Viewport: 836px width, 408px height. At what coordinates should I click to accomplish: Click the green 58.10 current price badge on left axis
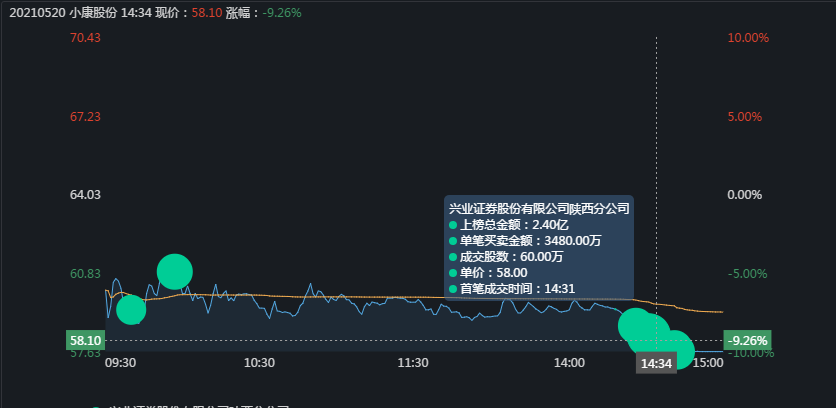(x=85, y=340)
